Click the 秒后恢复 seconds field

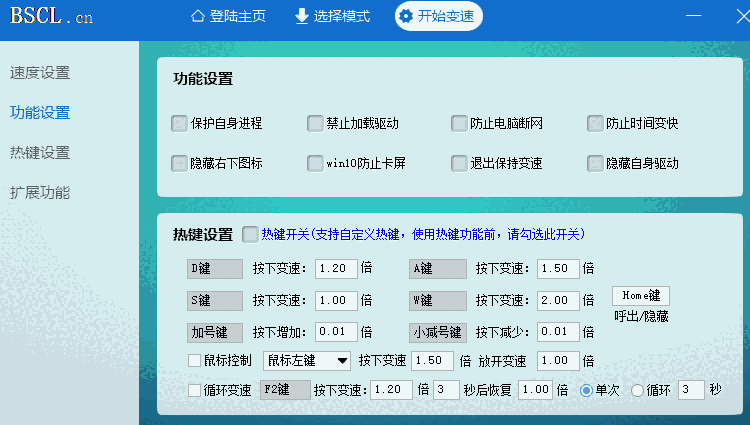[446, 390]
